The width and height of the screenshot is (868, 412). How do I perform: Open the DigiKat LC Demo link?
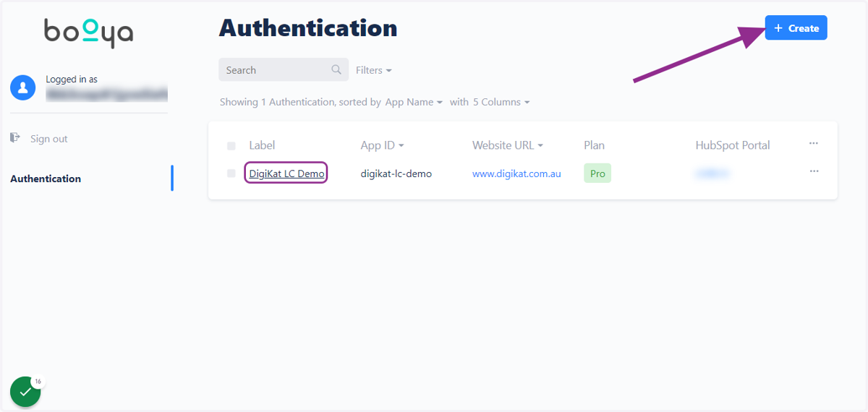pyautogui.click(x=286, y=173)
